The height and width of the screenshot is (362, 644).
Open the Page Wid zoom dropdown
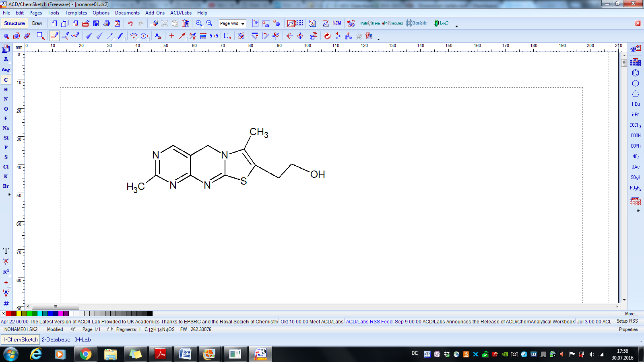243,24
